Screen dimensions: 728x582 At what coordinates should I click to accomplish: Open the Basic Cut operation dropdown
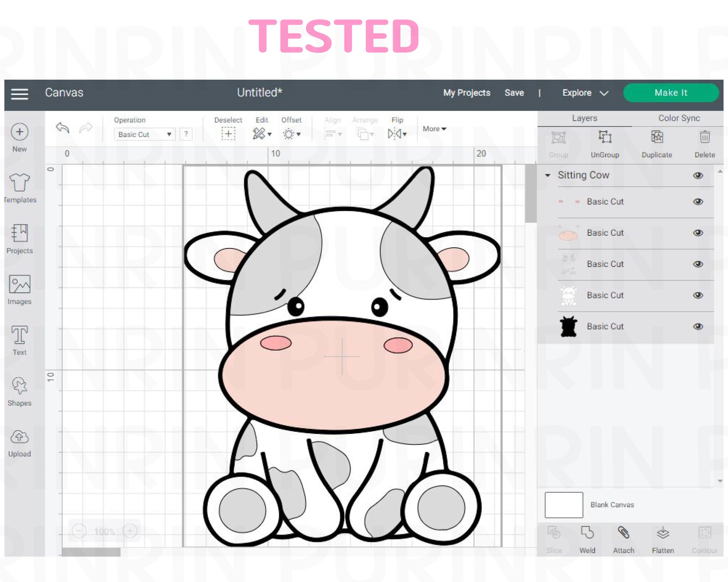point(144,134)
